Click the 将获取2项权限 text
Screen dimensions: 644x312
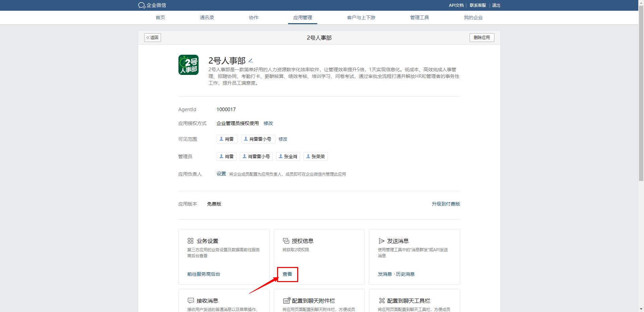pos(296,250)
